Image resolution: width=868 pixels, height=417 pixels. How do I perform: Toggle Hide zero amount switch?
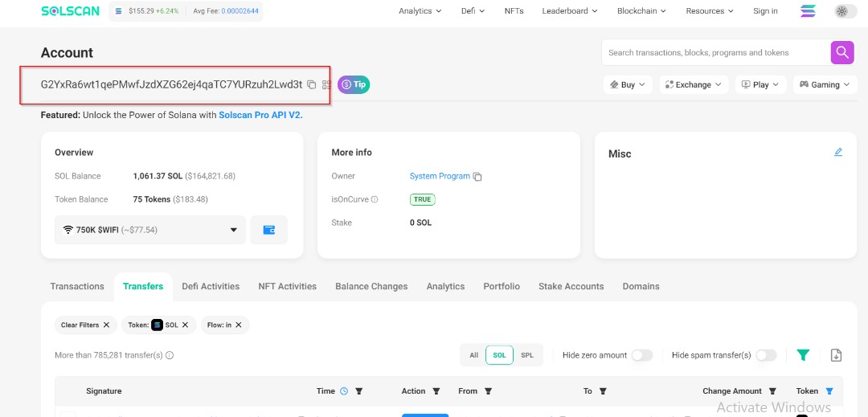point(642,355)
